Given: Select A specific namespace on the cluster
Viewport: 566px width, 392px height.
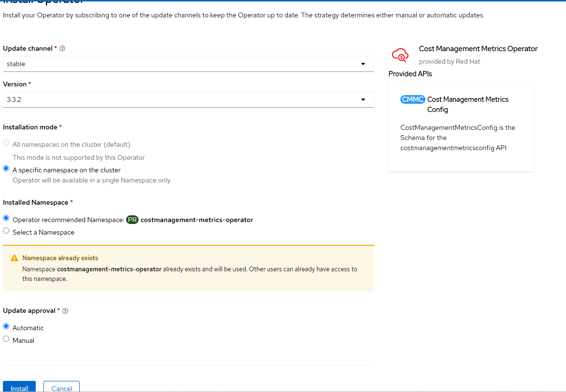Looking at the screenshot, I should 6,168.
